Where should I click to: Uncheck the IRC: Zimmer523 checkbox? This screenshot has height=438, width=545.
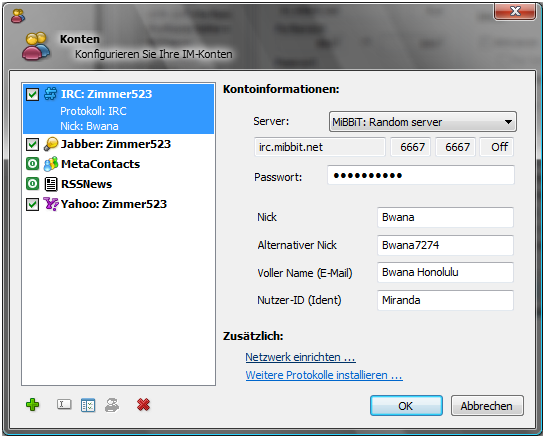point(33,94)
